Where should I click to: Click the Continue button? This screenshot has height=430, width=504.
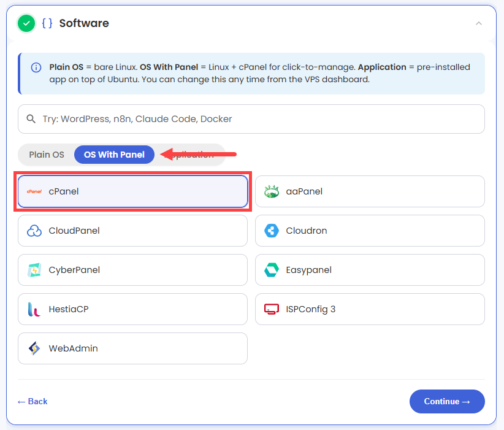point(447,401)
